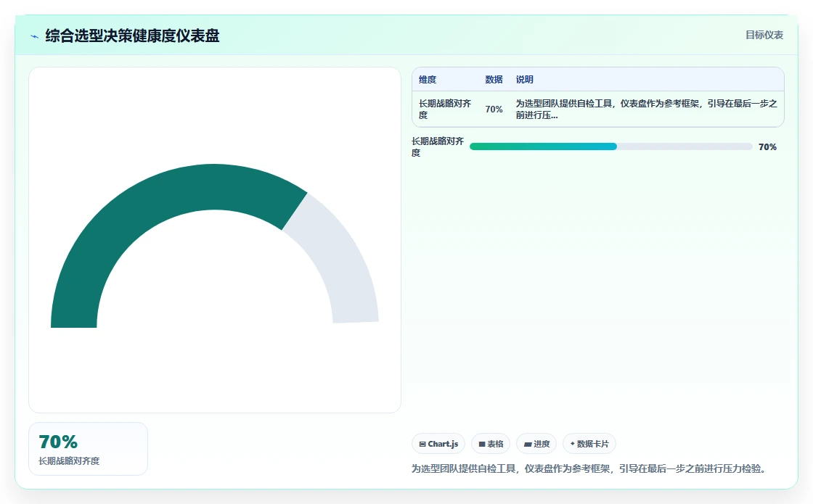Click the footer description paragraph
Screen dimensions: 813x504
(589, 468)
